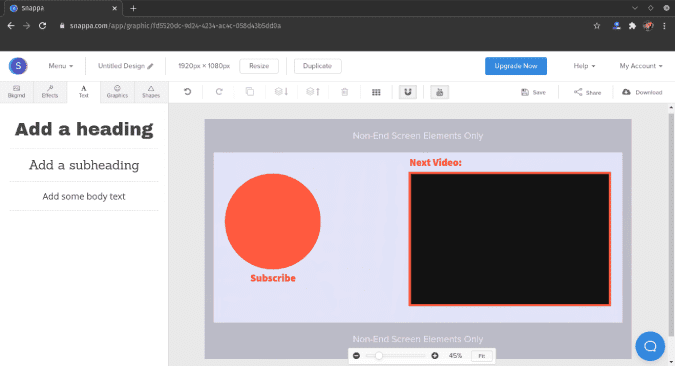675x366 pixels.
Task: Open the browser three-dot menu
Action: (x=664, y=26)
